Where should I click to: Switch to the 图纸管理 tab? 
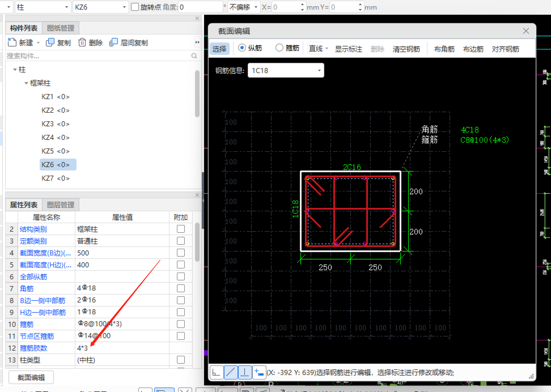[61, 28]
